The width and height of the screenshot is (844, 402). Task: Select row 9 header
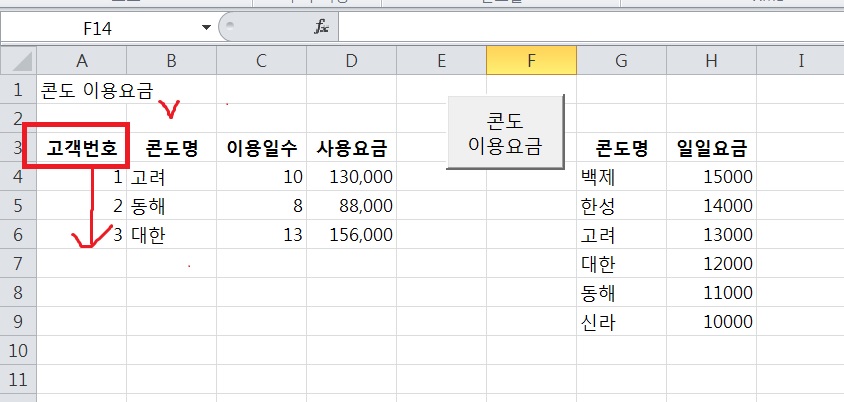(18, 322)
